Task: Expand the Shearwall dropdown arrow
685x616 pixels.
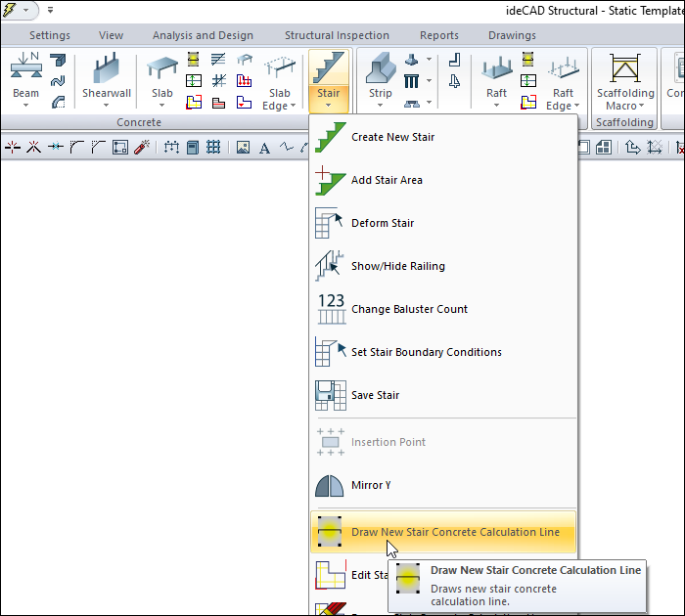Action: click(x=106, y=106)
